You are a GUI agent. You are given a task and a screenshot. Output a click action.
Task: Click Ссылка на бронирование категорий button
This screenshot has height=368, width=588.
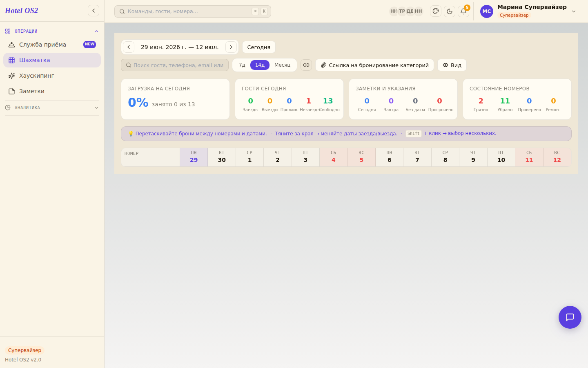(x=374, y=65)
